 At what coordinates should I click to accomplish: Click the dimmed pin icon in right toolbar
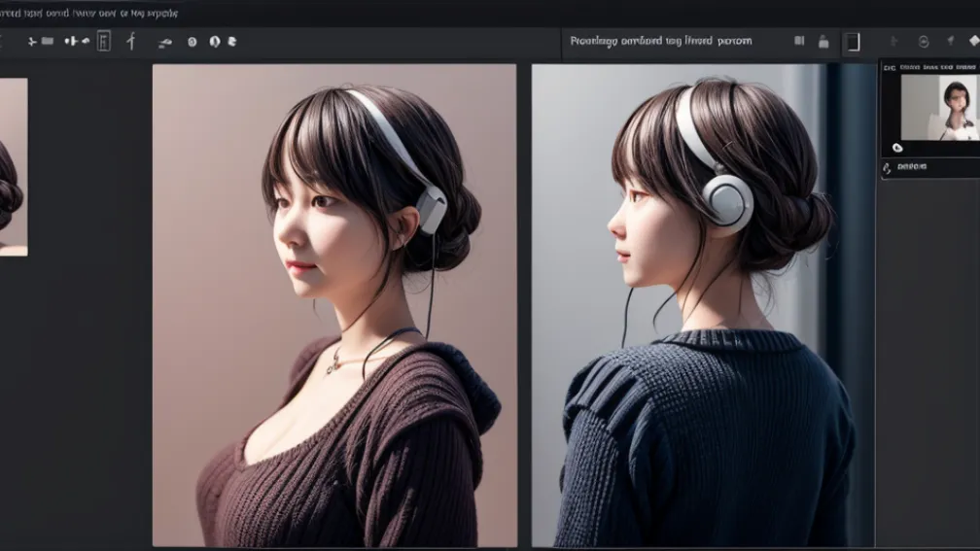951,41
